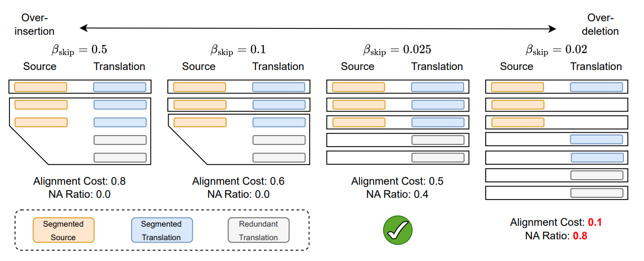Click the Over-deletion label

pyautogui.click(x=600, y=24)
